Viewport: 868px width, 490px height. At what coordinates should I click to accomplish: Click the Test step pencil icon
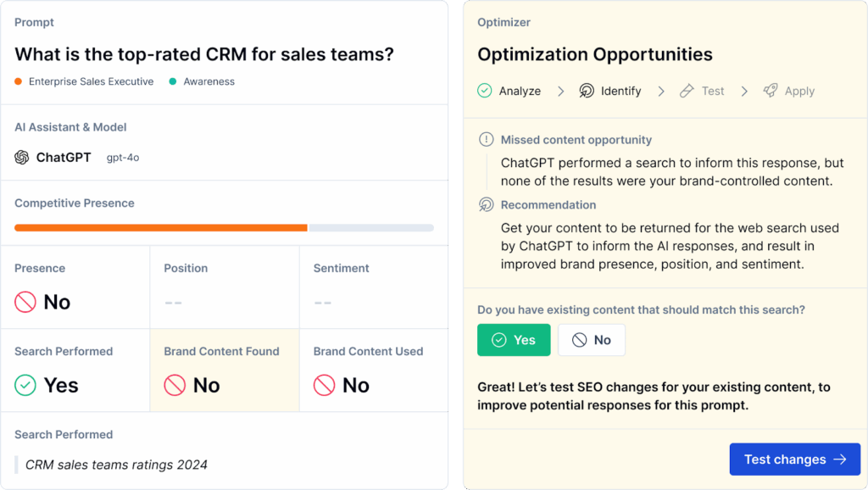[x=687, y=91]
